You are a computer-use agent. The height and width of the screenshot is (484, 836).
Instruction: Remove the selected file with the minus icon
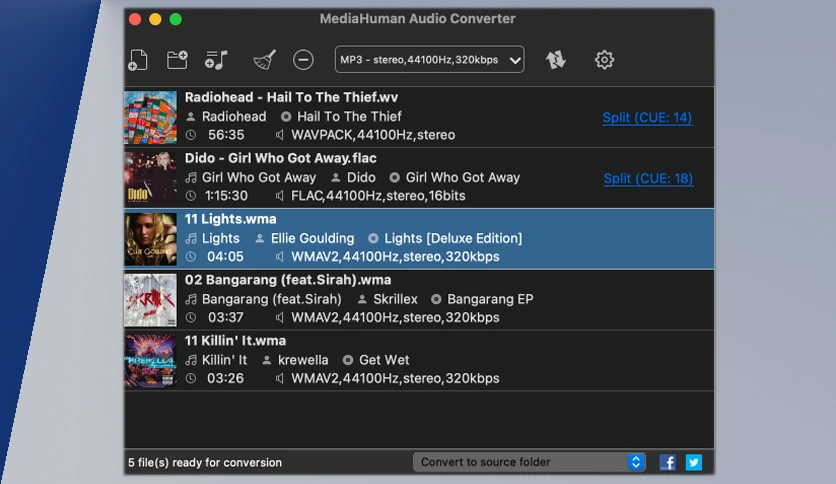tap(303, 60)
